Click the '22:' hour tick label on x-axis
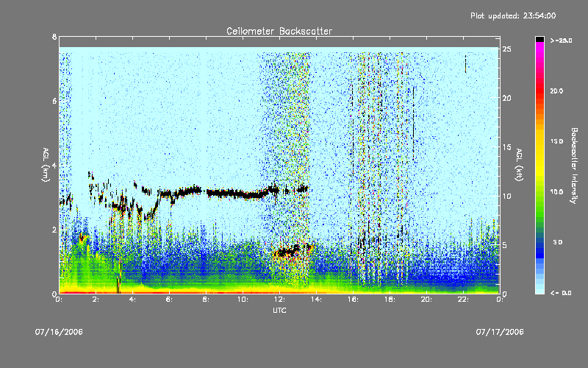Image resolution: width=588 pixels, height=368 pixels. pos(463,300)
